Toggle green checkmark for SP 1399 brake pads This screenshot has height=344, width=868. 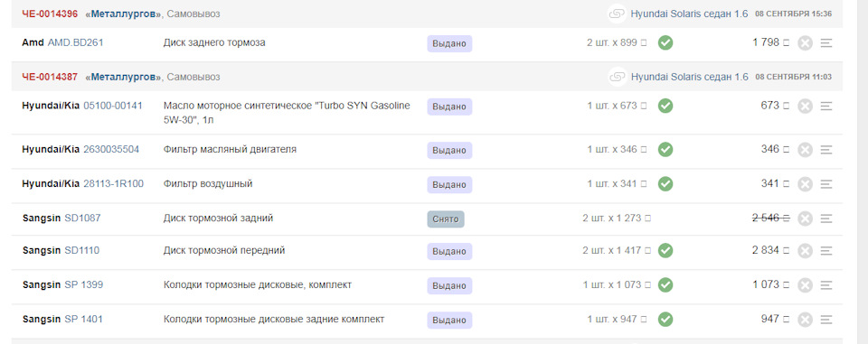(x=665, y=284)
